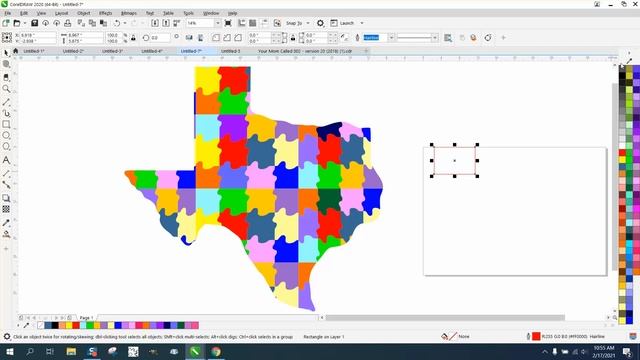Open the Effects menu
Screen dimensions: 640x360
[x=105, y=13]
